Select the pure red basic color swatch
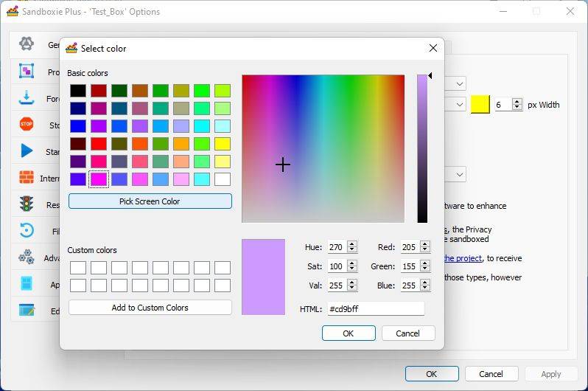The width and height of the screenshot is (588, 391). coord(99,144)
